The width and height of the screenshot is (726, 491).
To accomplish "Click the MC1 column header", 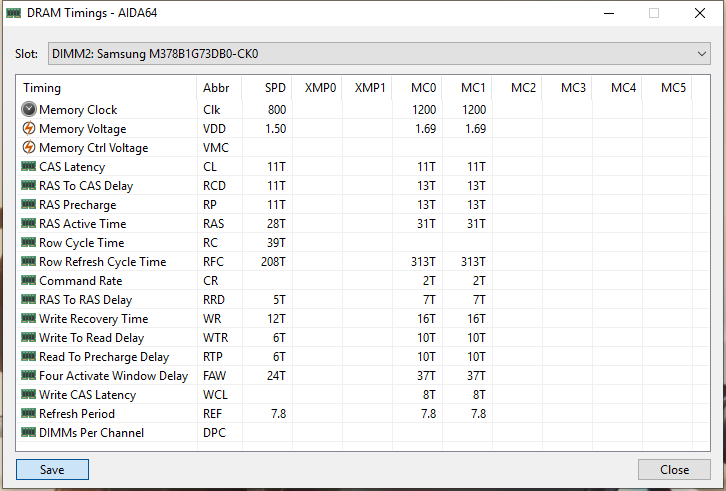I will 467,88.
